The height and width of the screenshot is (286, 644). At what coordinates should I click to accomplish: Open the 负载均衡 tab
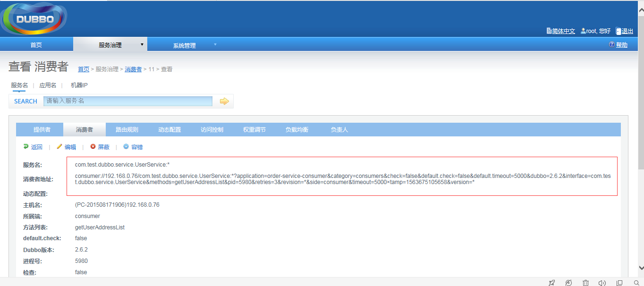click(297, 129)
